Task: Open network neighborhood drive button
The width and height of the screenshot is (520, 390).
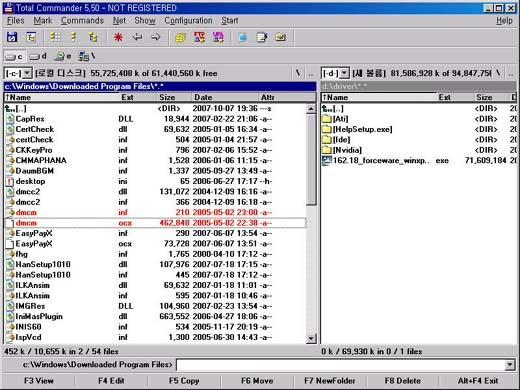Action: (87, 57)
